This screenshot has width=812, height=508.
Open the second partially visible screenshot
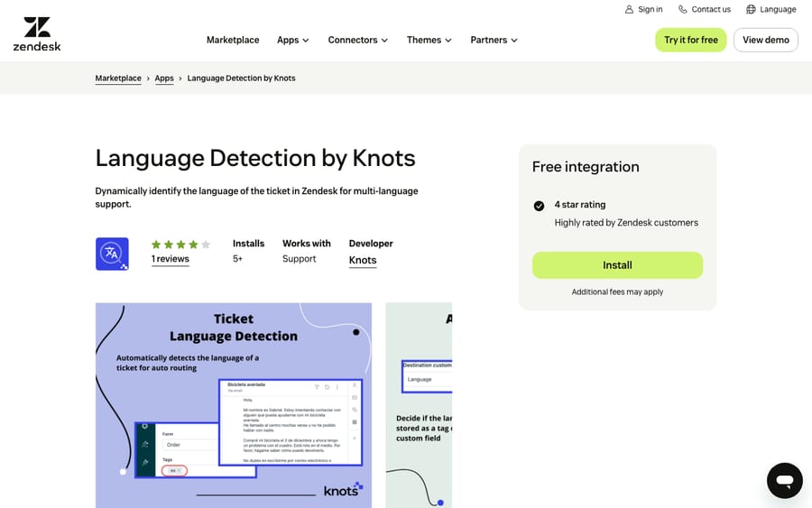coord(419,405)
